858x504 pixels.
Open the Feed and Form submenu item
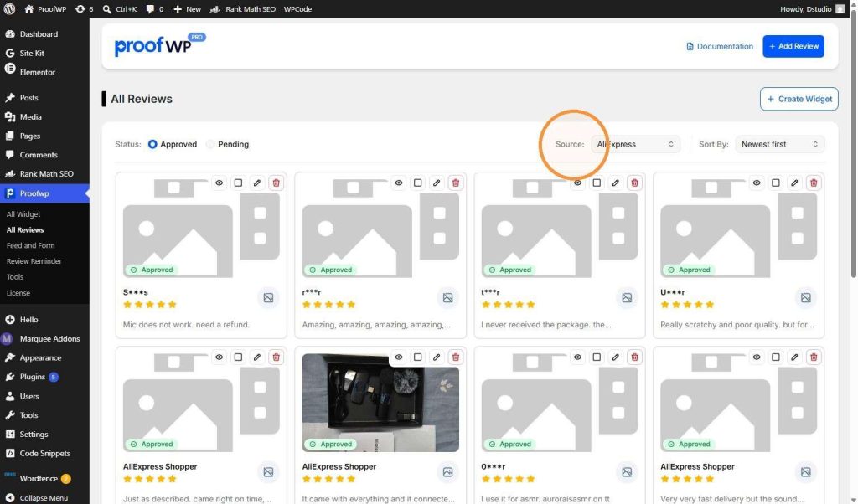[31, 245]
